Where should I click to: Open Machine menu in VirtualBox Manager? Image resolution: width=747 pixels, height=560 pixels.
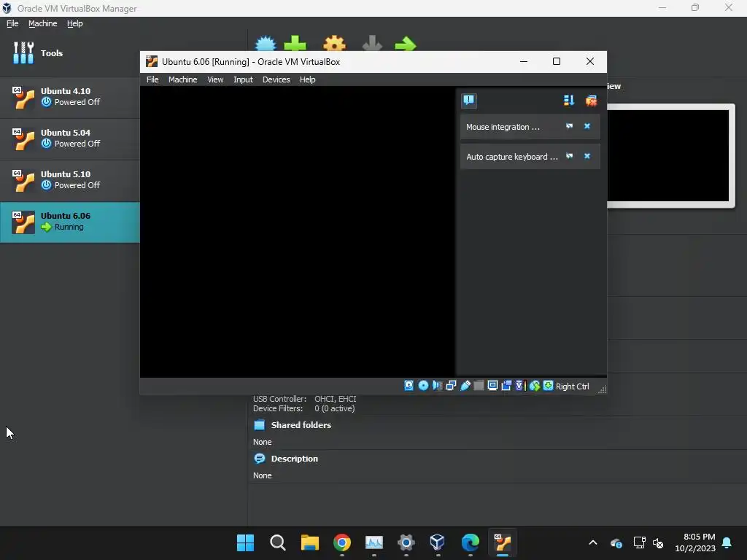click(x=42, y=23)
